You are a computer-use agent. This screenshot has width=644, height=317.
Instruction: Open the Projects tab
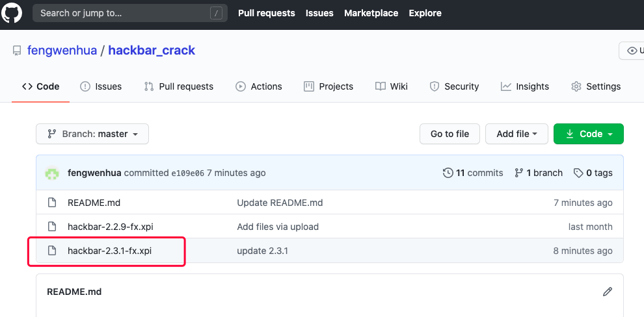[329, 86]
